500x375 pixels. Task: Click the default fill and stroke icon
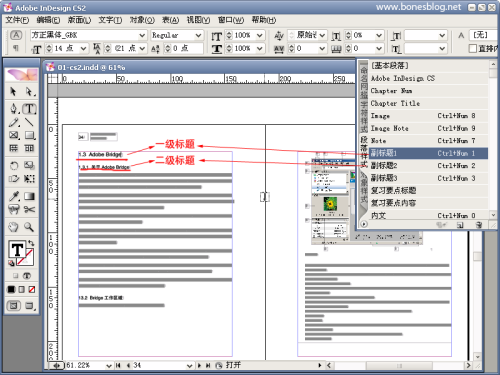point(11,263)
